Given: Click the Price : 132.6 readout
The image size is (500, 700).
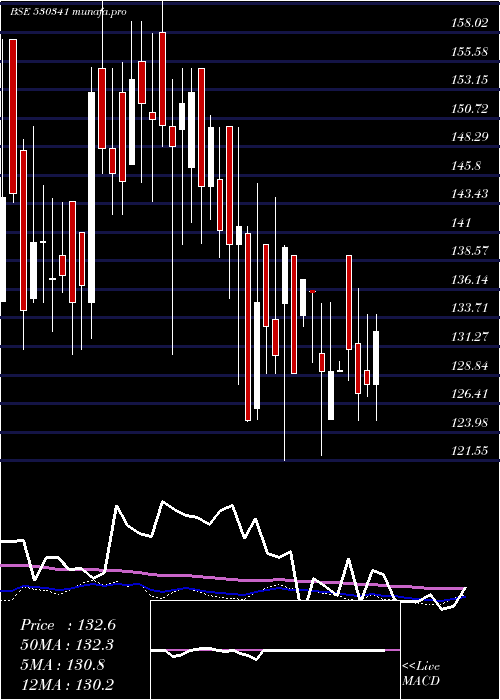Looking at the screenshot, I should (68, 625).
